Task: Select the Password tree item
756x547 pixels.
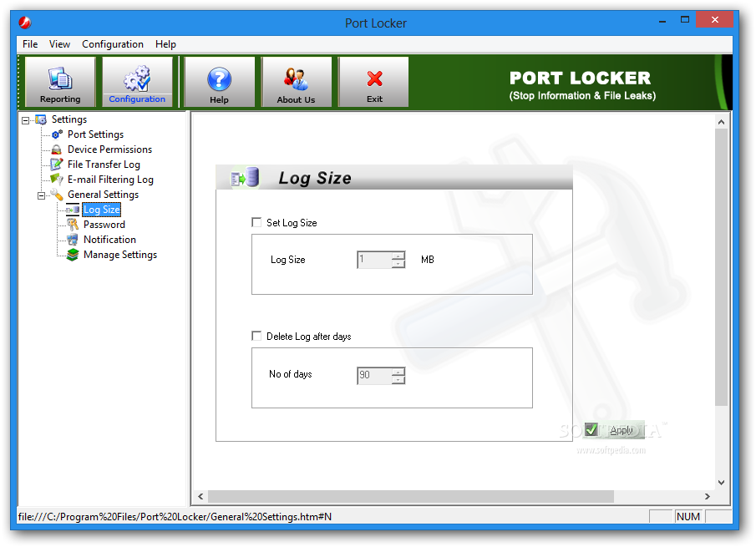Action: click(x=104, y=225)
